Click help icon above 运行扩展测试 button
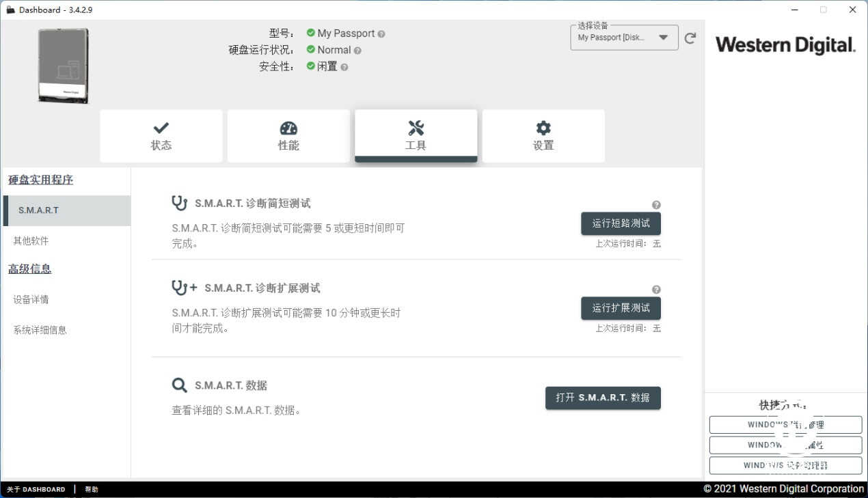 (656, 290)
